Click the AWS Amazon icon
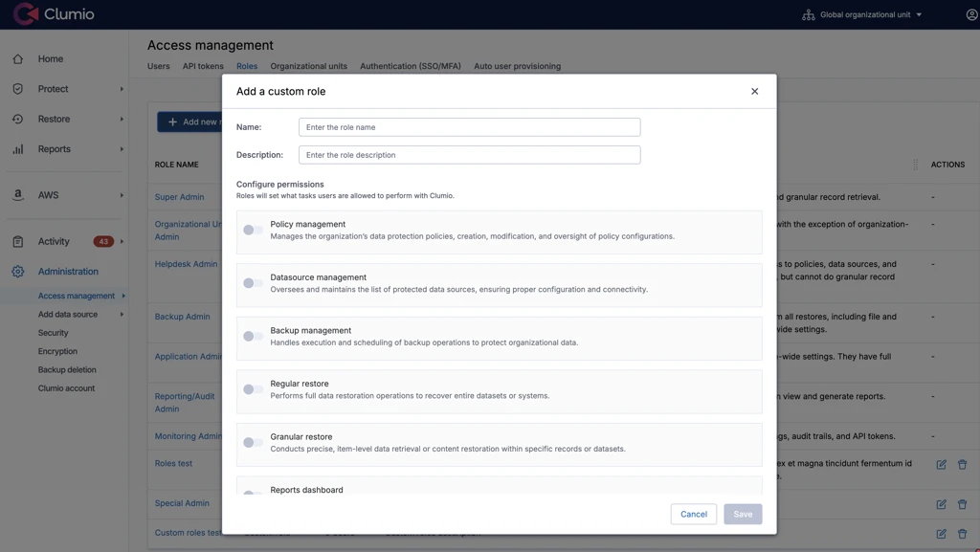 pos(17,195)
